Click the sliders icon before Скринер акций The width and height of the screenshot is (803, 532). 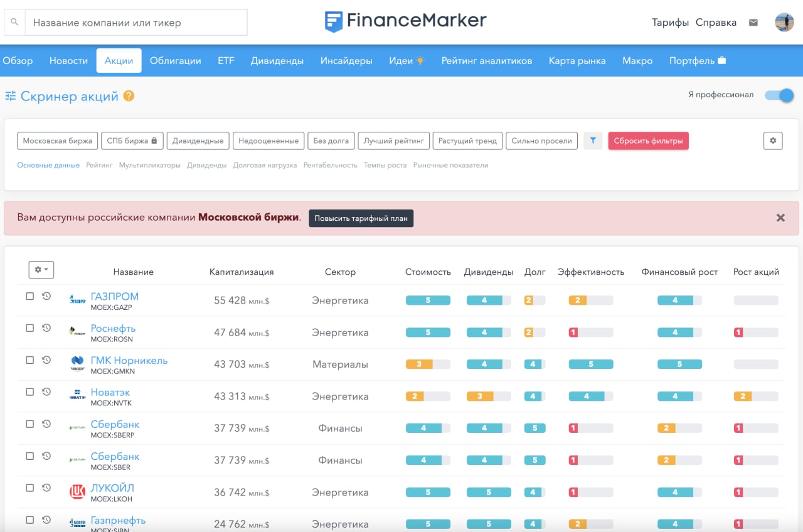[x=10, y=96]
